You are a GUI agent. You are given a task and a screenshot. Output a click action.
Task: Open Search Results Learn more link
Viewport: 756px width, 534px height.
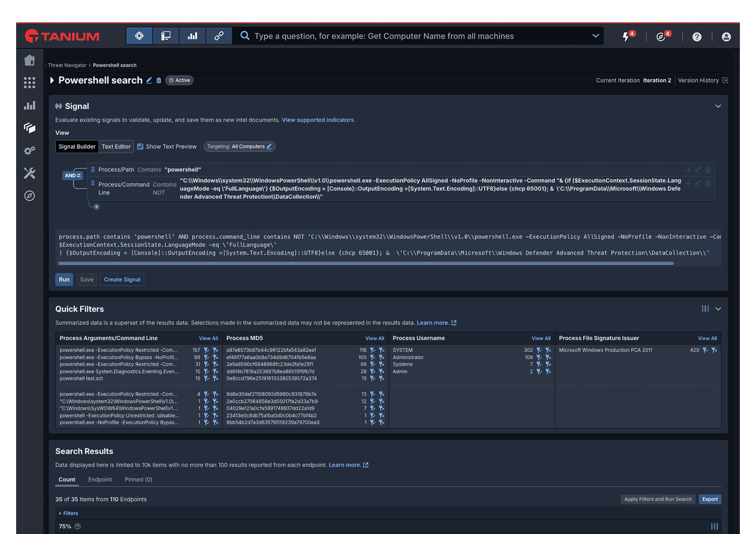coord(348,465)
